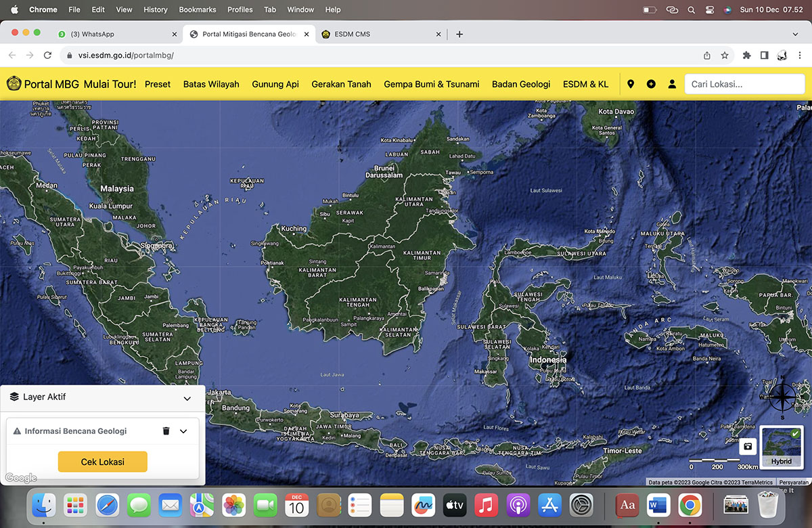Start the tour via Mulai Tour! link
Screen dimensions: 812x528
pyautogui.click(x=109, y=84)
